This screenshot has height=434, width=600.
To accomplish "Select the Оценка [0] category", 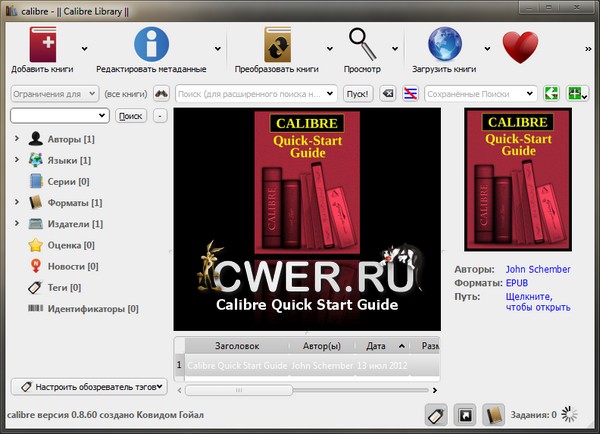I will point(71,245).
